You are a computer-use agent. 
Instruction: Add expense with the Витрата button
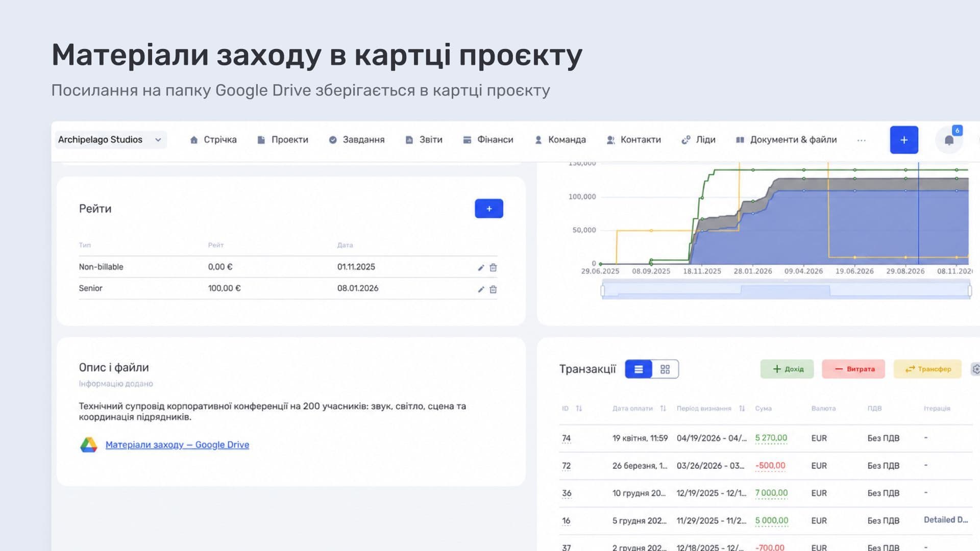pos(854,369)
